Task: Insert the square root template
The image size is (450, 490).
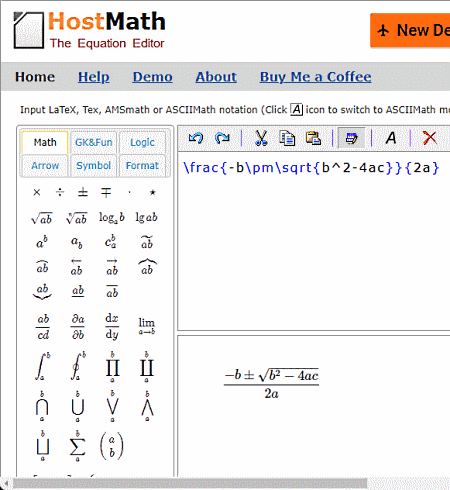Action: point(41,218)
